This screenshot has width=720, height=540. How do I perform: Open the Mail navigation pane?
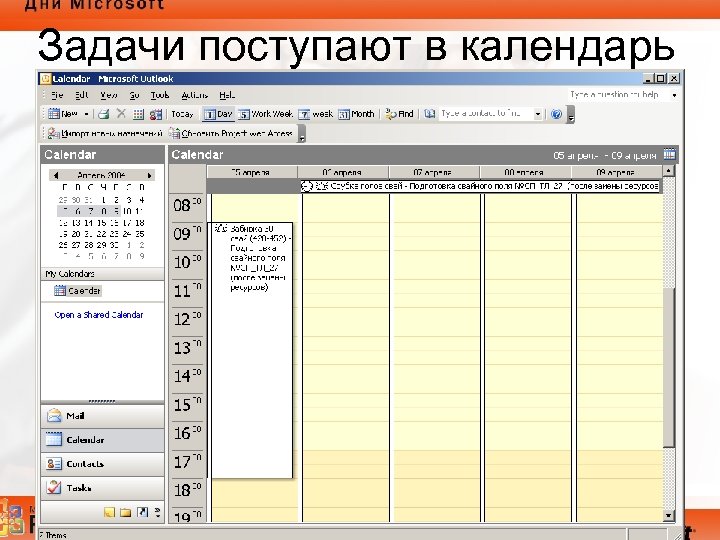click(x=102, y=416)
